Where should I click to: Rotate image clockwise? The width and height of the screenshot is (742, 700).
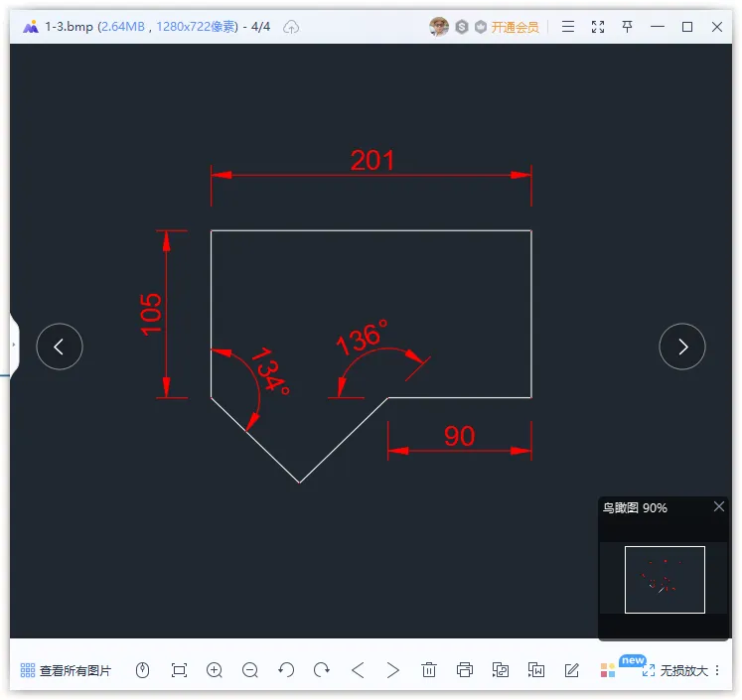pos(322,670)
